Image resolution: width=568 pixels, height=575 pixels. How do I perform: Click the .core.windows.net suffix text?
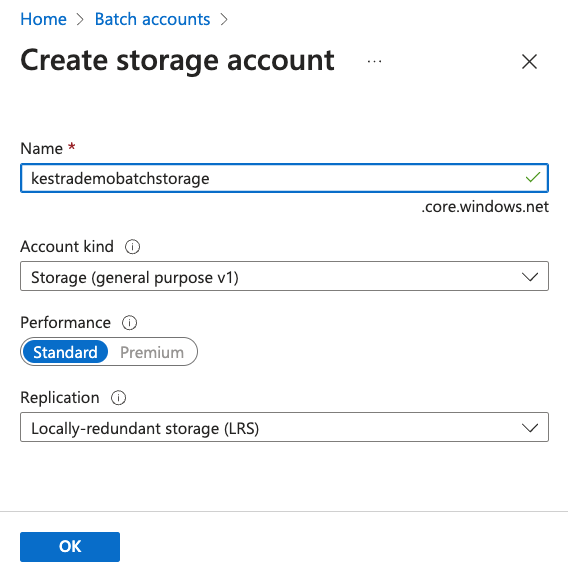pyautogui.click(x=485, y=207)
